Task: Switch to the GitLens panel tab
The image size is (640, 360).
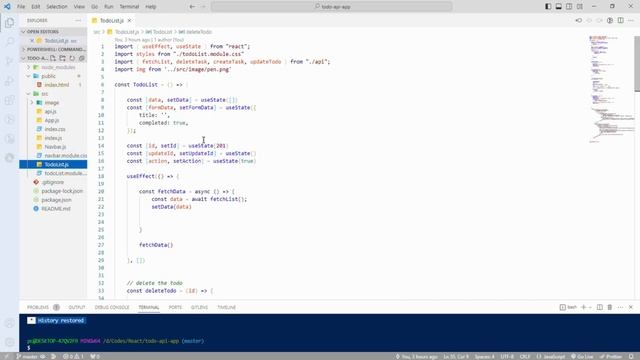Action: click(199, 307)
